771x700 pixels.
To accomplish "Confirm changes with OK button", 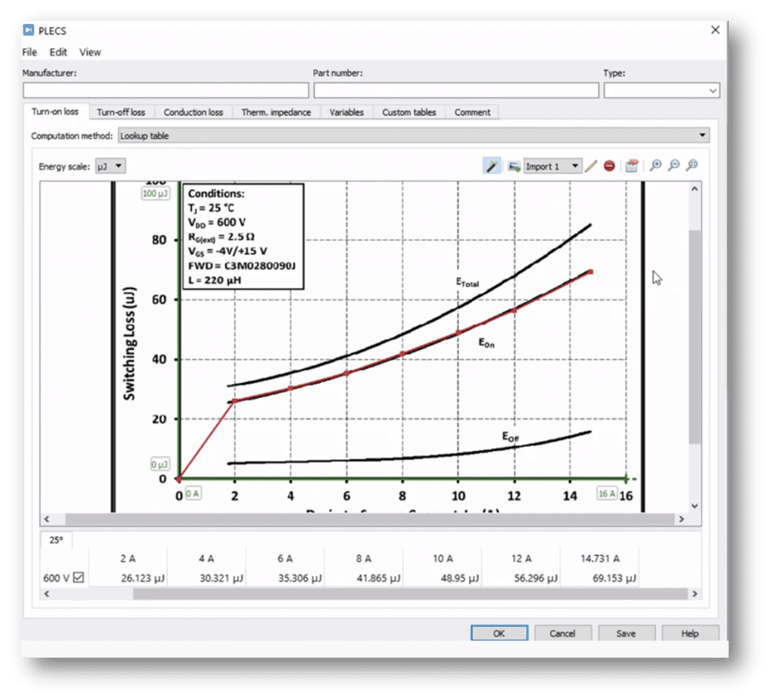I will pyautogui.click(x=498, y=633).
